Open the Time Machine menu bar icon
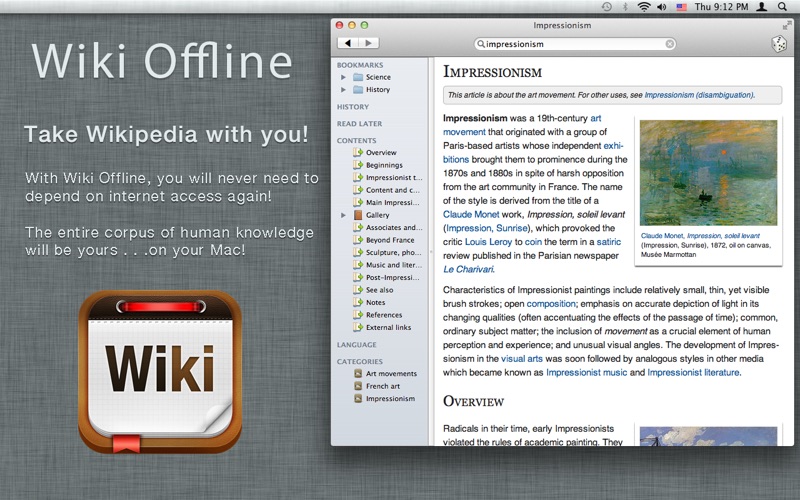Screen dimensions: 800x500 607,7
